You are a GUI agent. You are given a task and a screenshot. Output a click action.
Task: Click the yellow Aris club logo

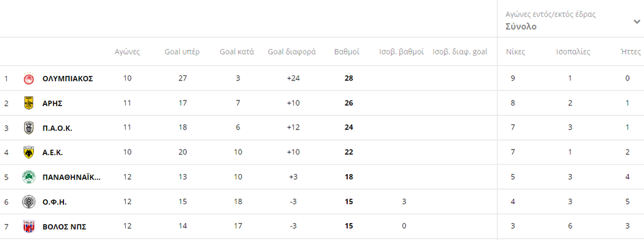(x=28, y=103)
